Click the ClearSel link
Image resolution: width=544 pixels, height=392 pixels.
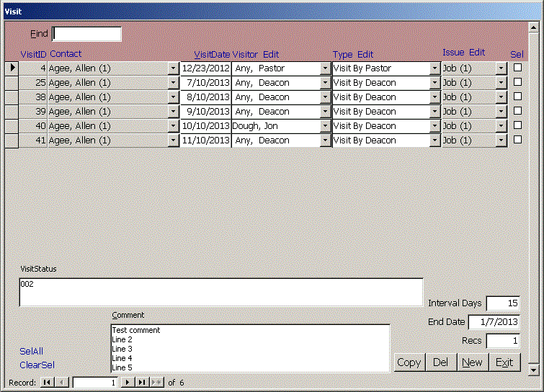click(x=37, y=365)
